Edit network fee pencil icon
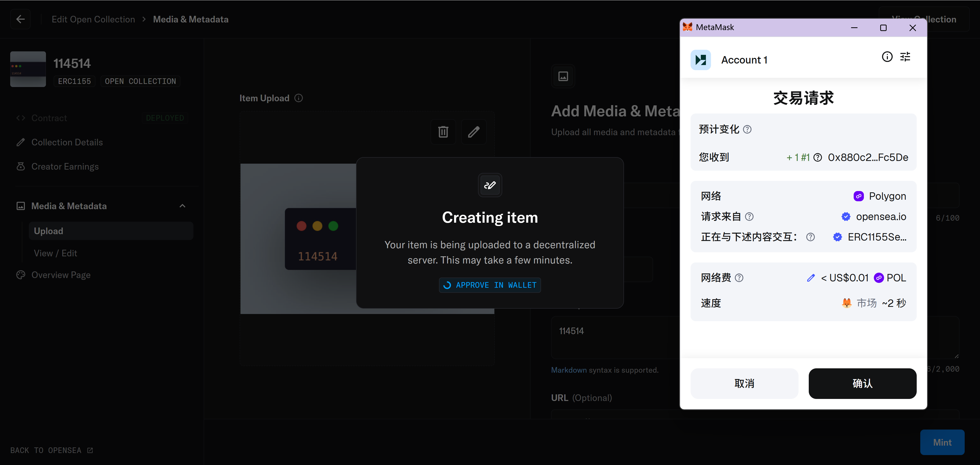Screen dimensions: 980x465 click(810, 278)
